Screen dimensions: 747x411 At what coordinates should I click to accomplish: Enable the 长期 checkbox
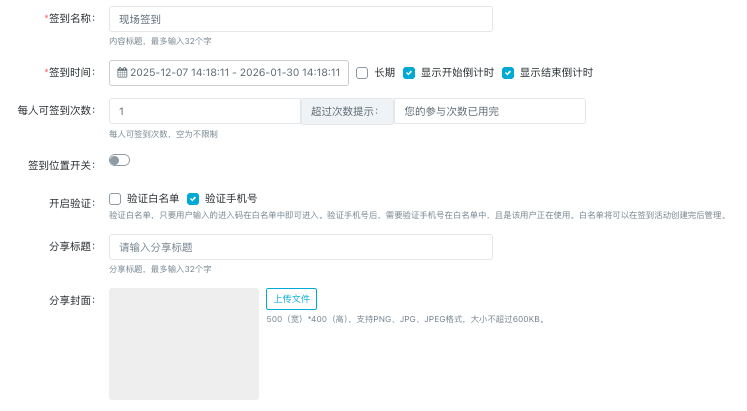[362, 73]
